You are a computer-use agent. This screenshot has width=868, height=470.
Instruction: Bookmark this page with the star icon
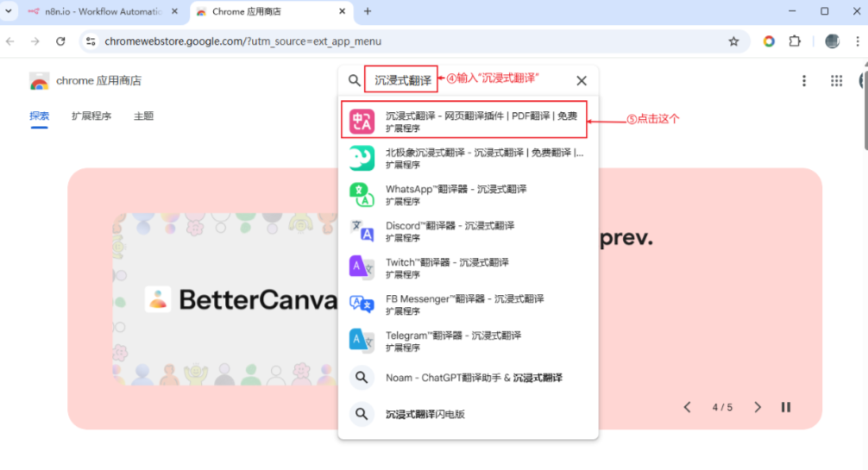click(x=733, y=41)
